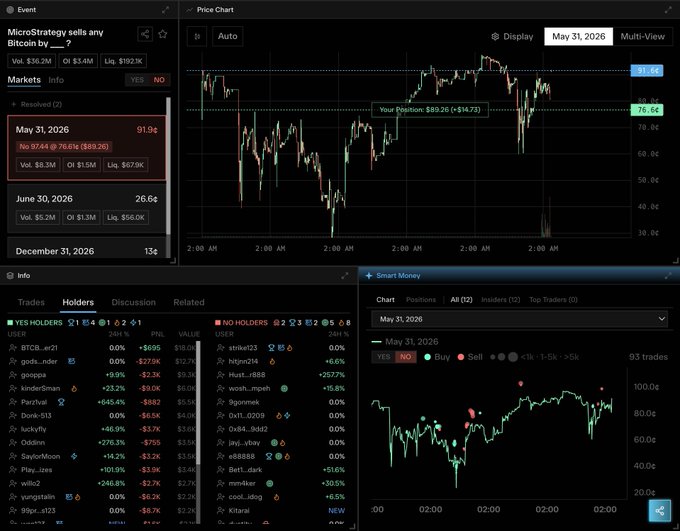The image size is (680, 531).
Task: Click Your Position $89.26 label
Action: pos(430,110)
